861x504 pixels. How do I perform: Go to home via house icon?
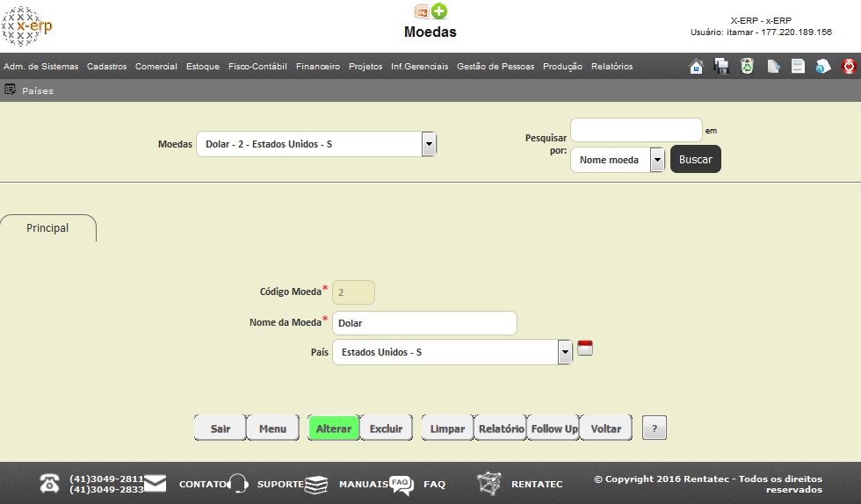[696, 67]
